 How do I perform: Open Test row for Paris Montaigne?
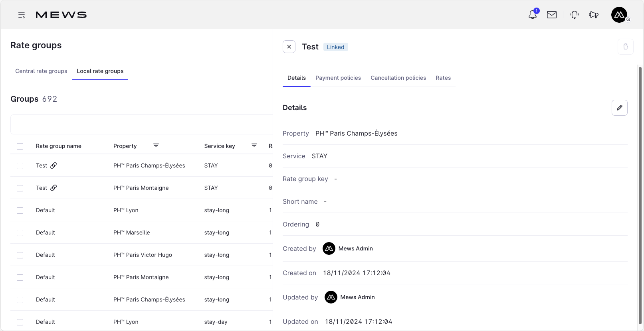(x=42, y=188)
